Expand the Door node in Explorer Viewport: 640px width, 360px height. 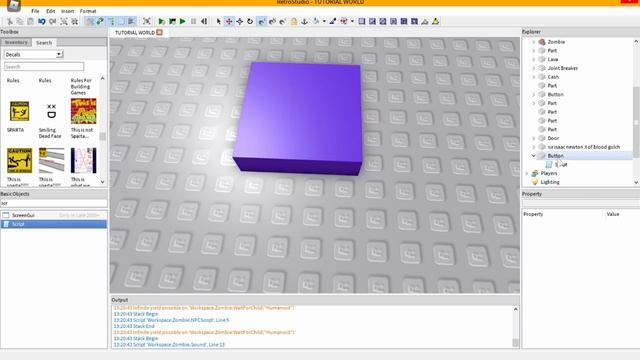coord(533,138)
